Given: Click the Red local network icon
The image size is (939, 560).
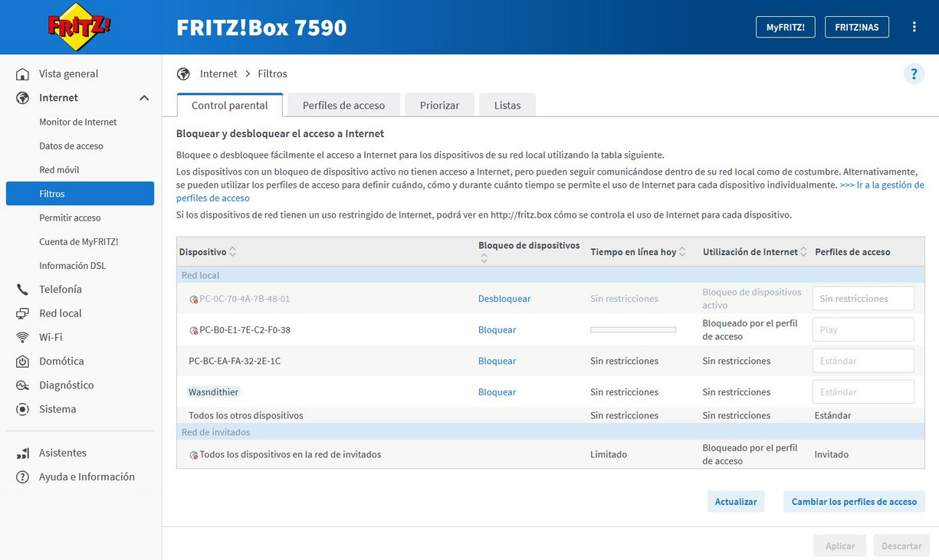Looking at the screenshot, I should [x=23, y=313].
